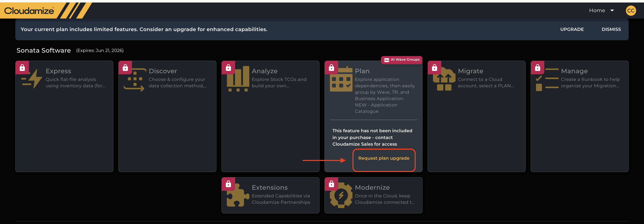Click the Cloudamize logo

click(29, 11)
